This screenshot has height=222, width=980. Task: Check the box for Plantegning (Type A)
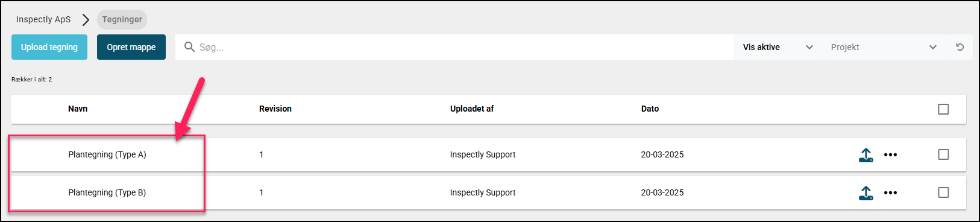click(943, 154)
